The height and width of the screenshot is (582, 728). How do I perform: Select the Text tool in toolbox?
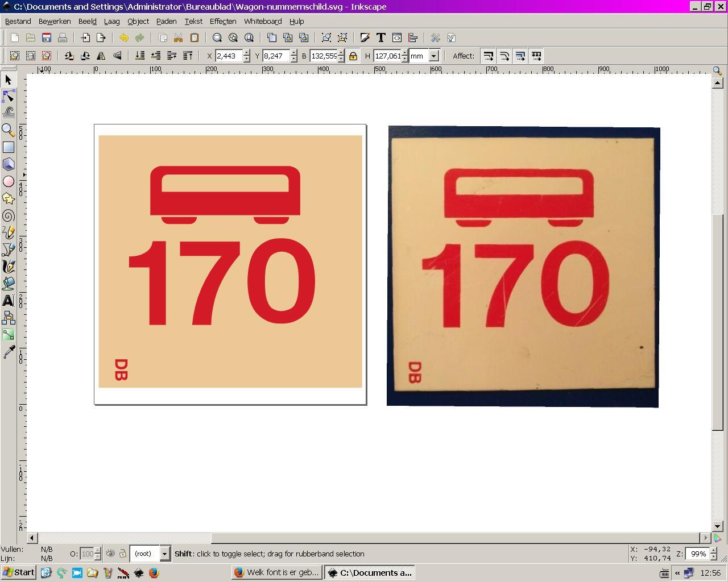pos(9,301)
